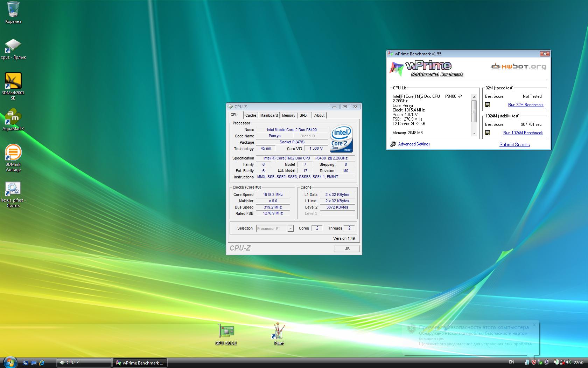
Task: Click the wPrime Benchmark taskbar button
Action: click(140, 363)
